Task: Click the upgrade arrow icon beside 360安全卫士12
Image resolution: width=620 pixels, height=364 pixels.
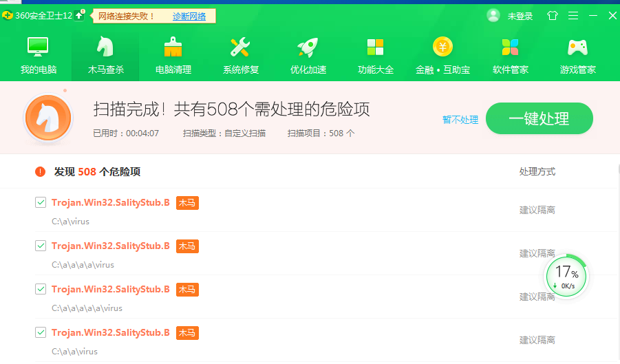Action: (x=79, y=15)
